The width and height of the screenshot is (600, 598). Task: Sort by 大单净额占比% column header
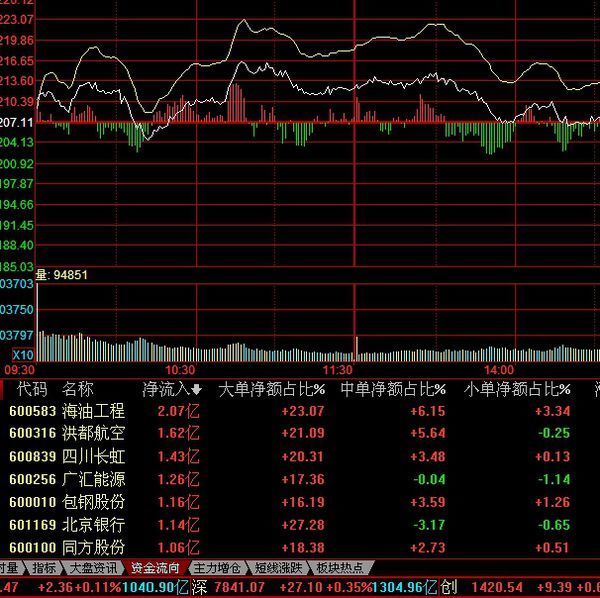pos(272,389)
